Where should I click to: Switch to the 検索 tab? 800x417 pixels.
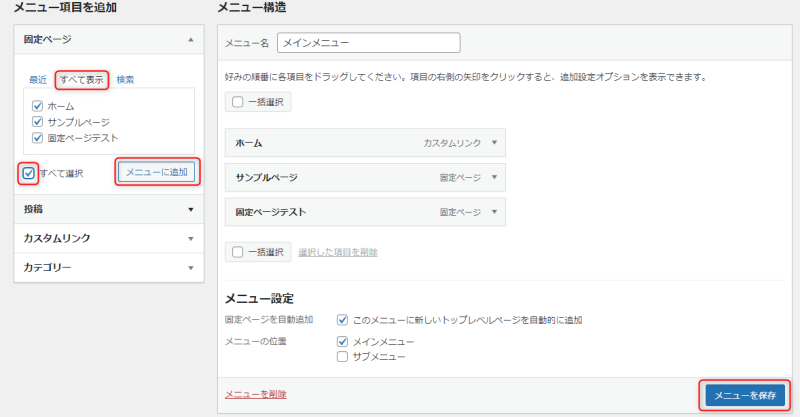click(x=125, y=79)
